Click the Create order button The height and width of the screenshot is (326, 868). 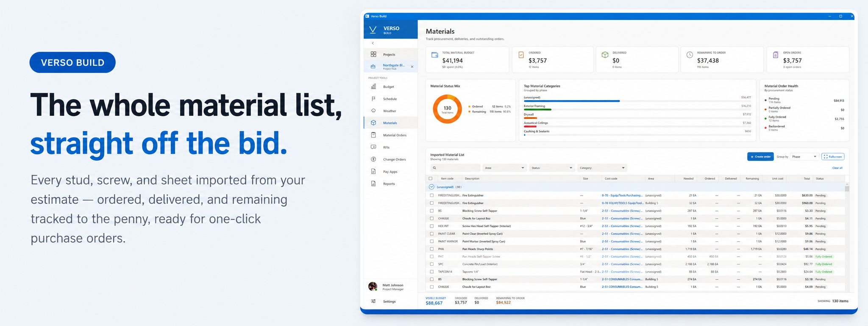click(760, 157)
